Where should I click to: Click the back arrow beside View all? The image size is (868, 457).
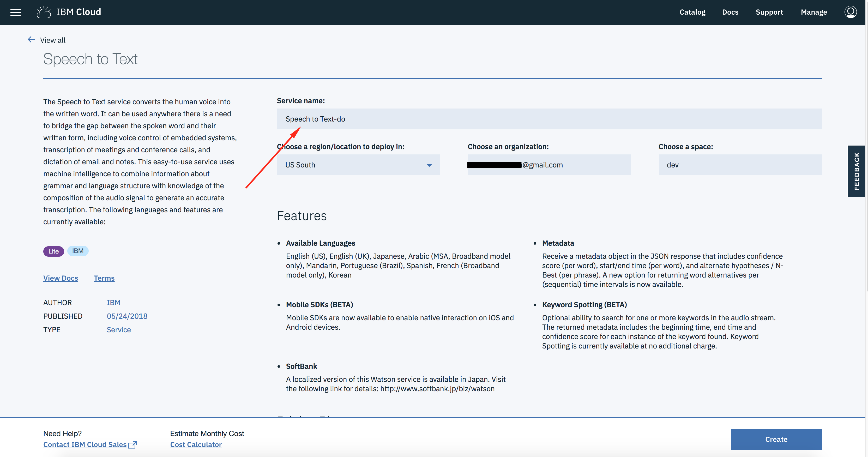pyautogui.click(x=31, y=40)
